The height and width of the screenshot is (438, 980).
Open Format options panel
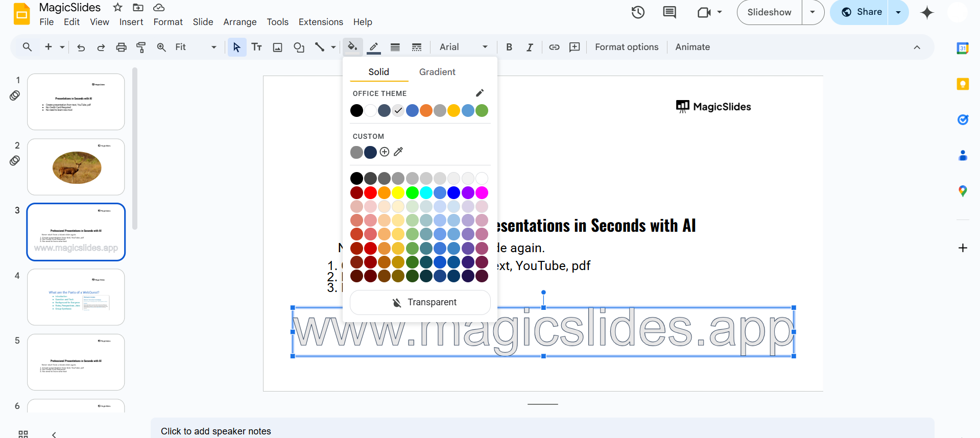[627, 47]
